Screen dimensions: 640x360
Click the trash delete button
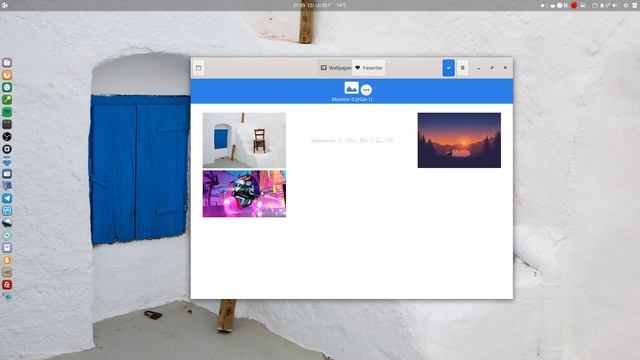pyautogui.click(x=462, y=68)
